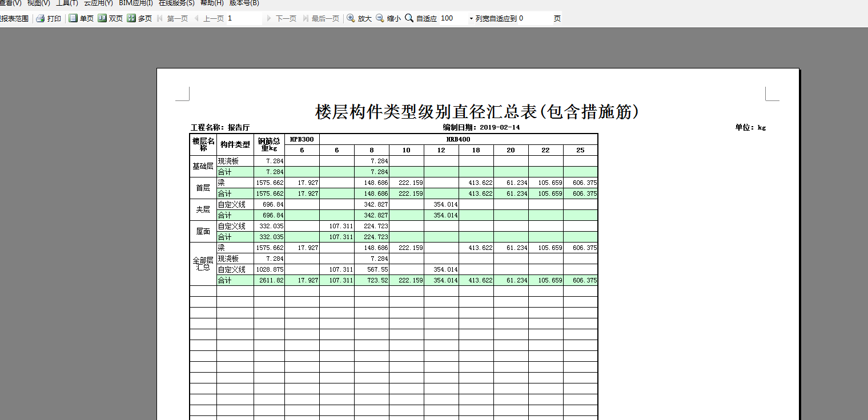This screenshot has width=868, height=420.
Task: Click 缩小 zoom-out magnifier
Action: [388, 18]
